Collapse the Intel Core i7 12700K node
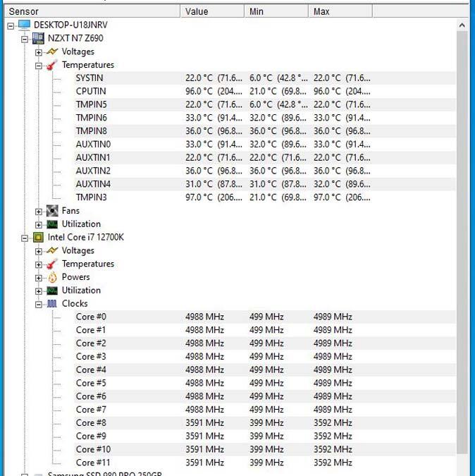The height and width of the screenshot is (476, 475). click(x=25, y=238)
